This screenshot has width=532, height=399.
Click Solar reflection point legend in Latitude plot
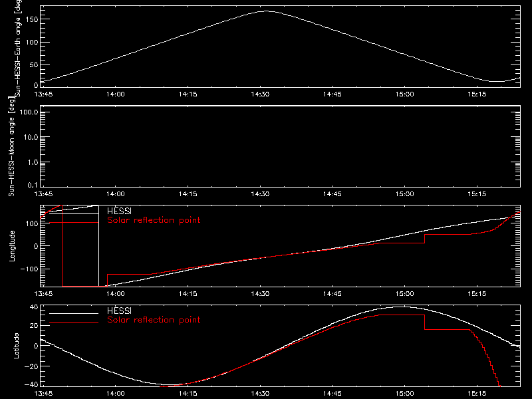point(154,320)
